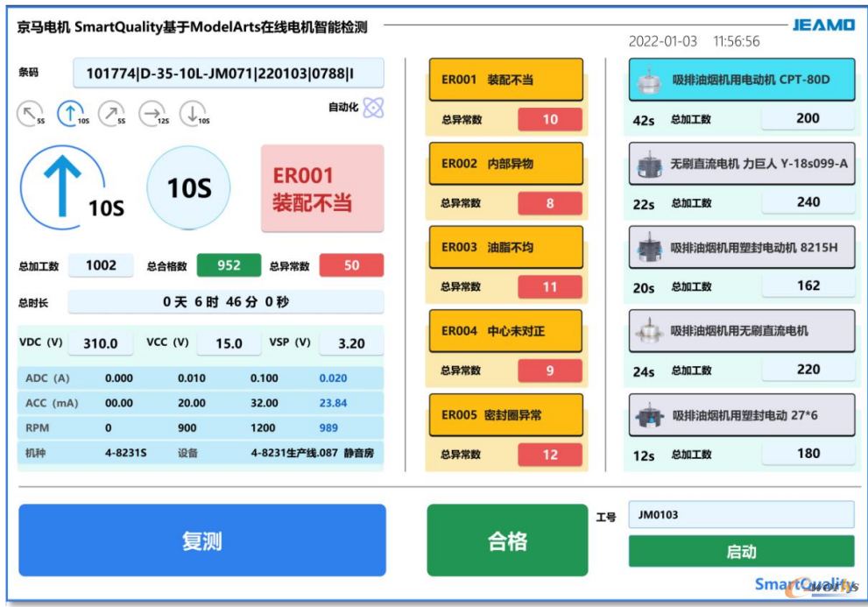
Task: Select the right arrow 12S direction icon
Action: click(153, 114)
